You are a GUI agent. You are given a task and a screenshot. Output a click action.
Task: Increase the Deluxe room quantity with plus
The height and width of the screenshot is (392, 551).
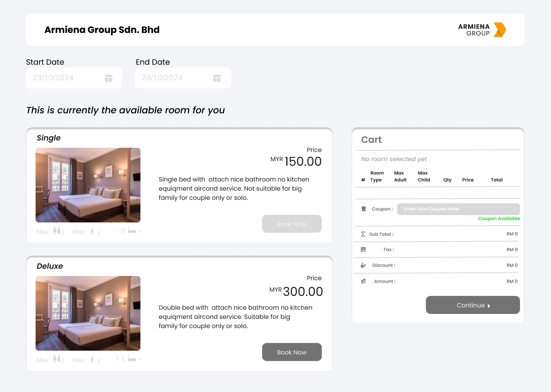[140, 359]
